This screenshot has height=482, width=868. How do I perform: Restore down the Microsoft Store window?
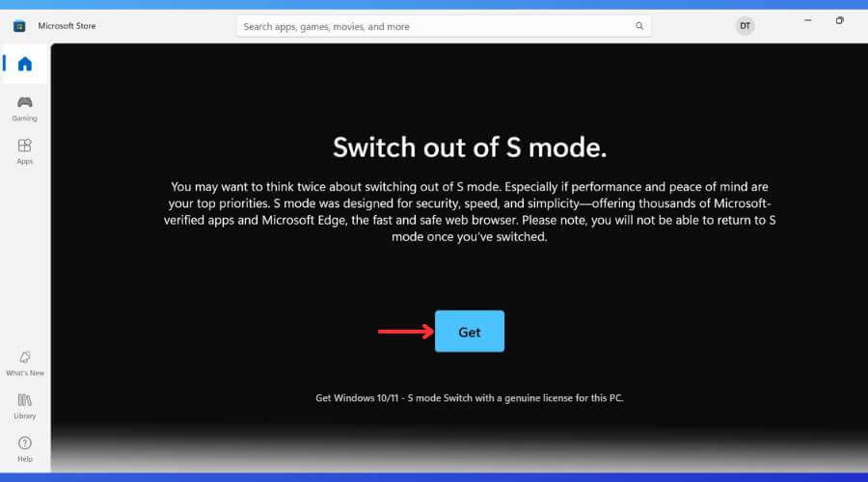point(840,20)
